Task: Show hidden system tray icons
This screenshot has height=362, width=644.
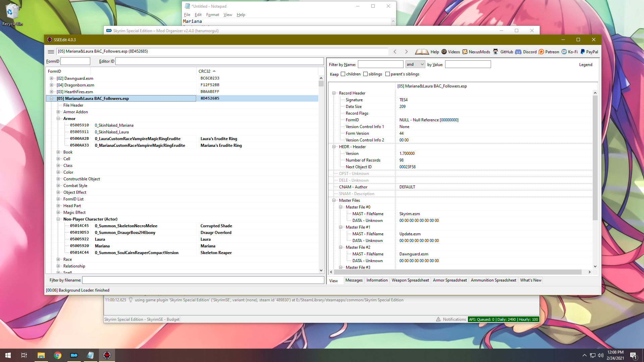Action: (584, 355)
